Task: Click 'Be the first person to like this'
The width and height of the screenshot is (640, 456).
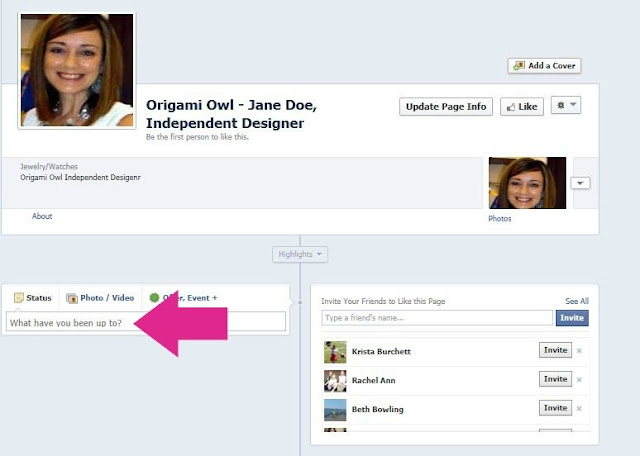Action: pos(197,137)
